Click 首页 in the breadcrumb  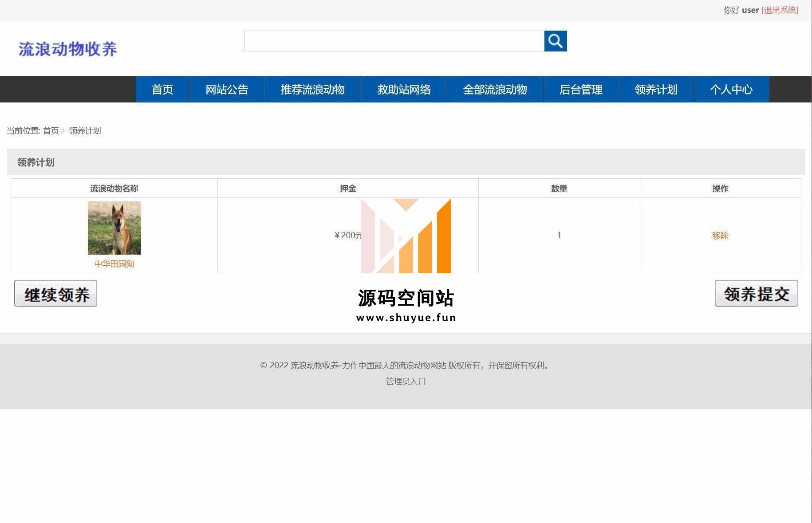click(x=51, y=131)
